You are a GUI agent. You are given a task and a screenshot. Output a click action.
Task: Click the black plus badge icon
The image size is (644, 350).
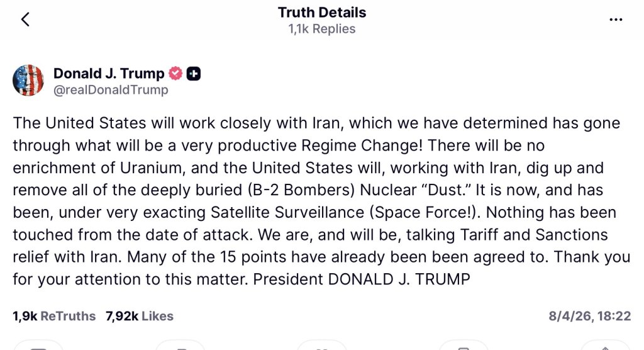tap(194, 74)
